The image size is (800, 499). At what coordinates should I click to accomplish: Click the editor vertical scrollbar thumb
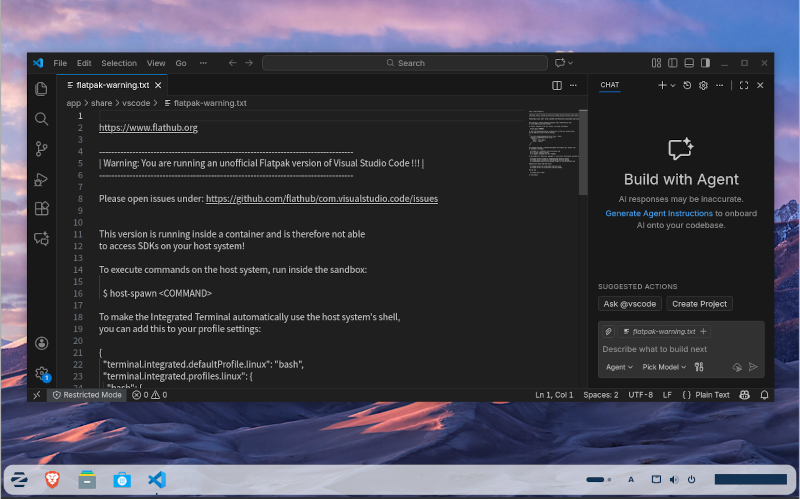pos(583,152)
